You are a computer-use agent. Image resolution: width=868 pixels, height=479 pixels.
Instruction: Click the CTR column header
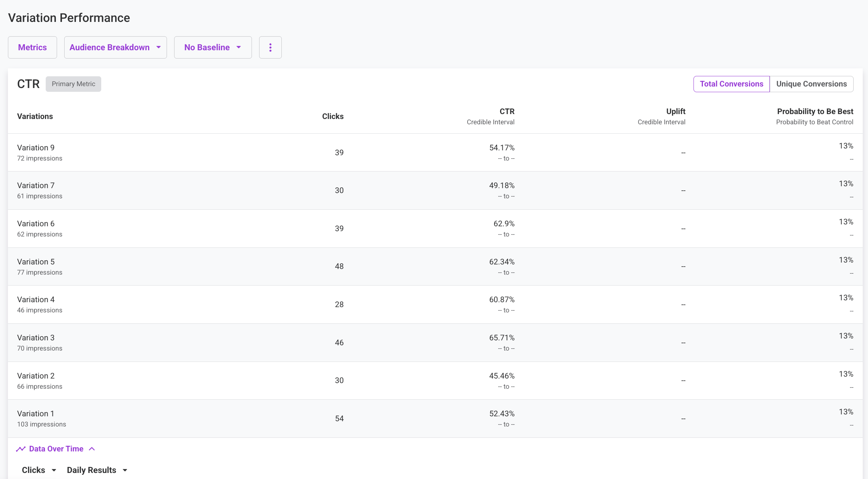[x=507, y=111]
